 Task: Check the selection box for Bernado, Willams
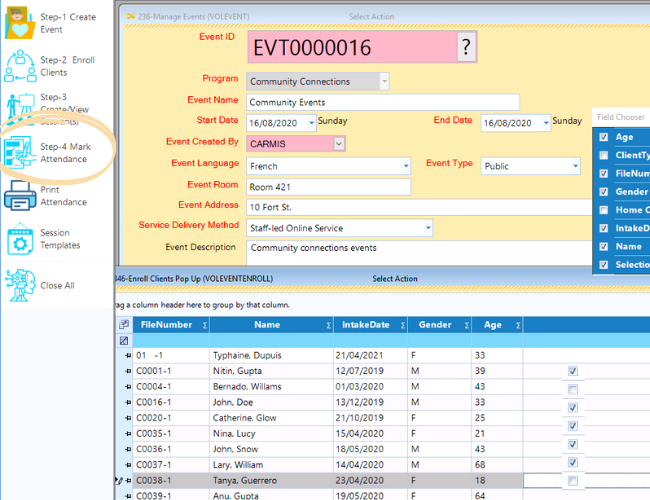click(x=572, y=389)
